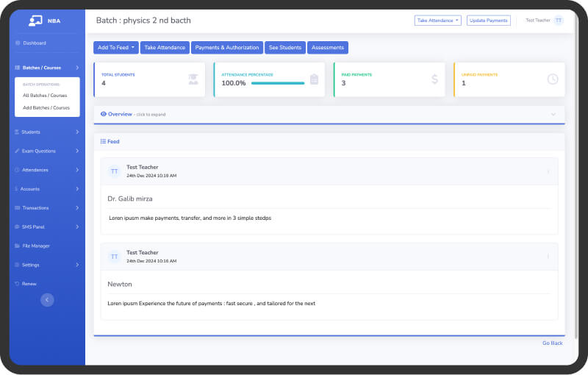Click the clock icon in Unpaid Payments card
This screenshot has width=588, height=375.
[553, 79]
